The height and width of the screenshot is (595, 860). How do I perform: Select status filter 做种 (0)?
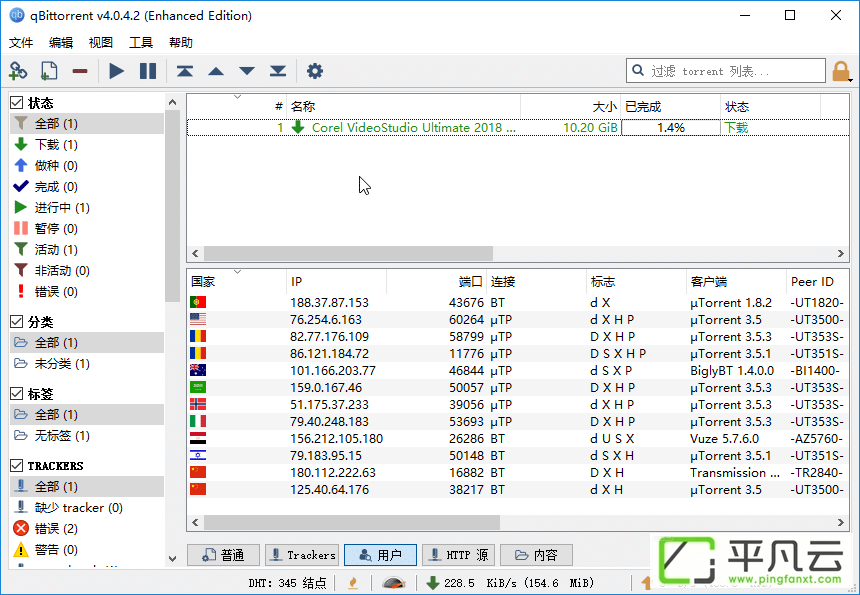click(x=87, y=165)
